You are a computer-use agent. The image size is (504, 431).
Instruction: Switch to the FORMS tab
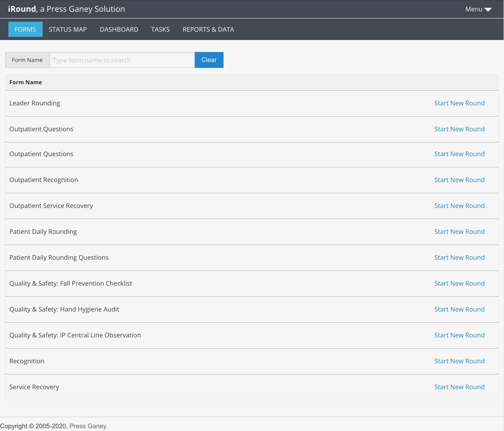pyautogui.click(x=25, y=29)
